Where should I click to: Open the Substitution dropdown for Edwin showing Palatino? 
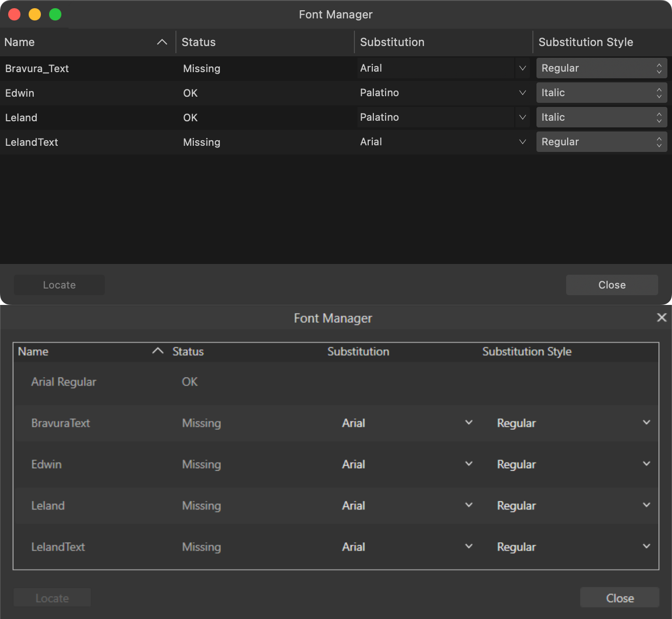(x=522, y=93)
